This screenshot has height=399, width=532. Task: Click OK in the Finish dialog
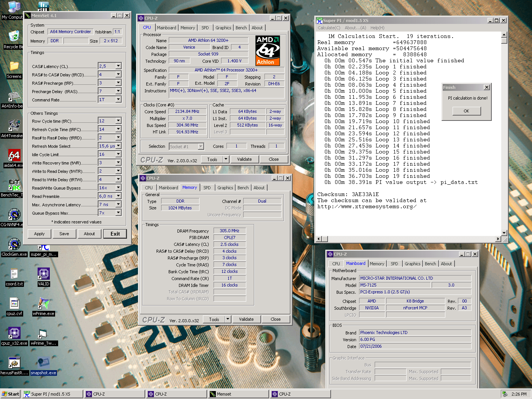coord(467,111)
